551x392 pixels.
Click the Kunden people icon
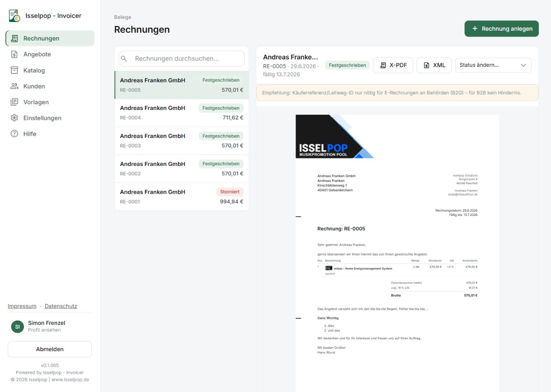15,86
